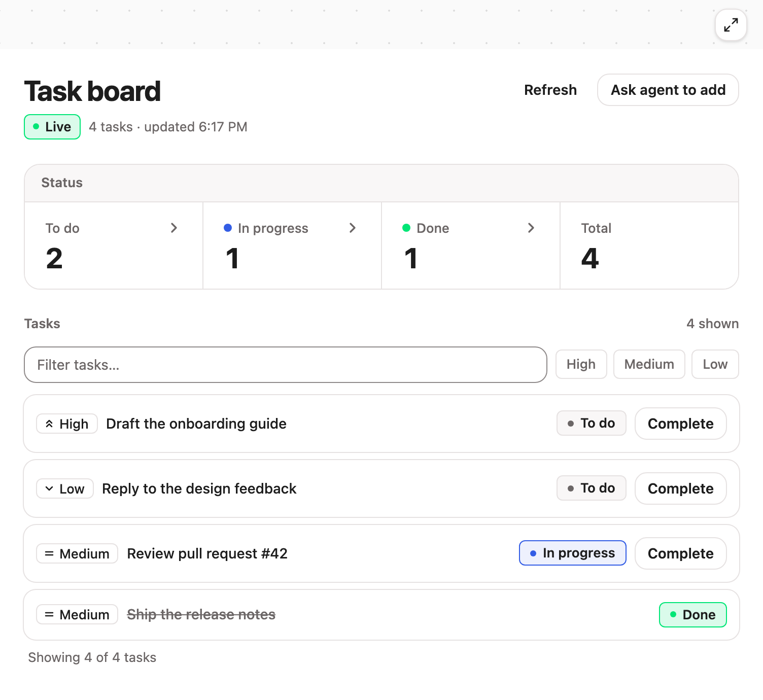Select the struck-through 'Ship the release notes' title
The height and width of the screenshot is (700, 763).
[x=201, y=614]
